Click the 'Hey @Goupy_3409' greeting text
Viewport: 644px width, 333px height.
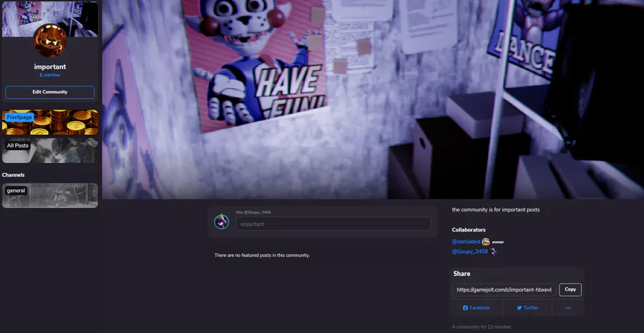point(253,212)
